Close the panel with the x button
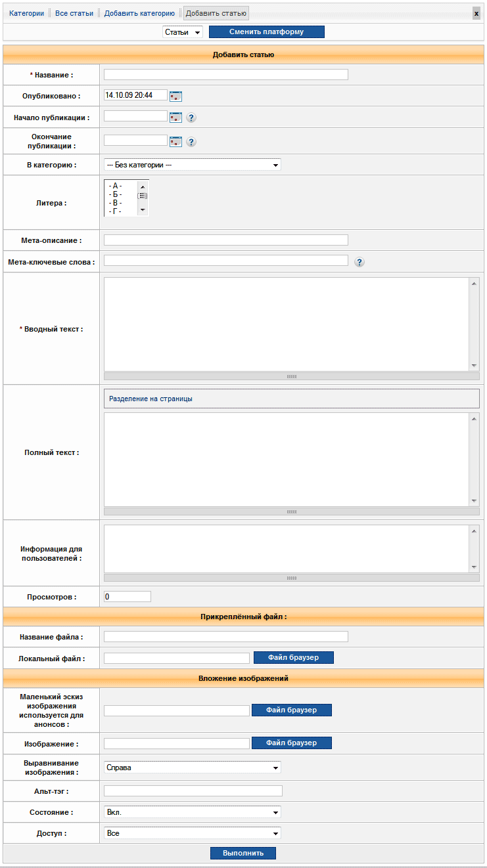 point(476,13)
